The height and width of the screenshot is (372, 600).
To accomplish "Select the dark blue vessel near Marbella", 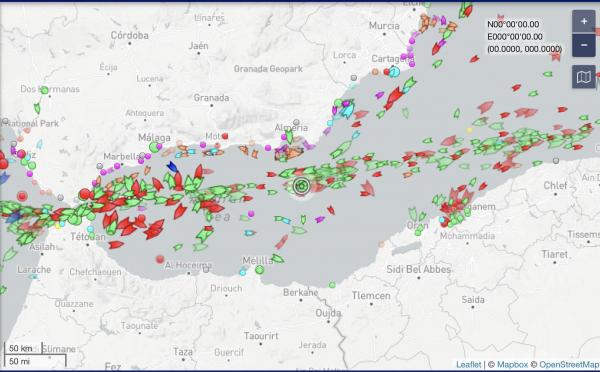I will [x=172, y=167].
